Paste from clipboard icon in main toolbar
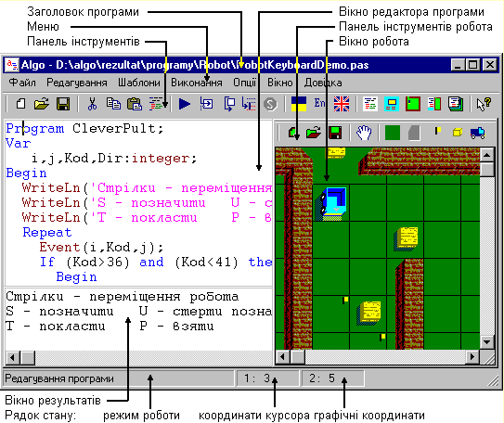504x423 pixels. [135, 104]
